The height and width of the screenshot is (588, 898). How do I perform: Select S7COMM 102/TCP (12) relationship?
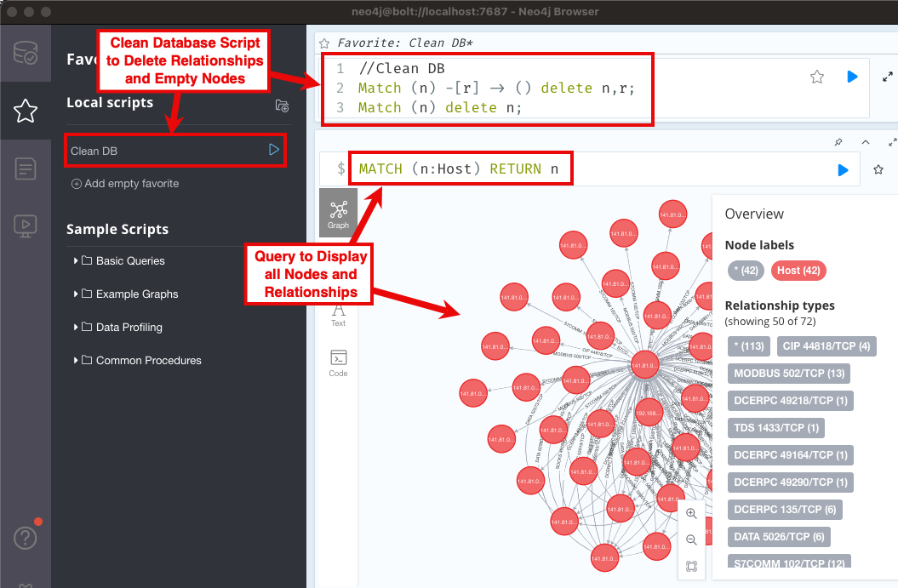(789, 561)
